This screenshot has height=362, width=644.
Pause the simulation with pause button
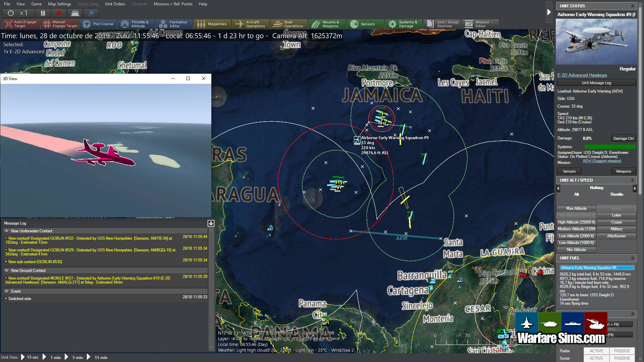pos(43,13)
